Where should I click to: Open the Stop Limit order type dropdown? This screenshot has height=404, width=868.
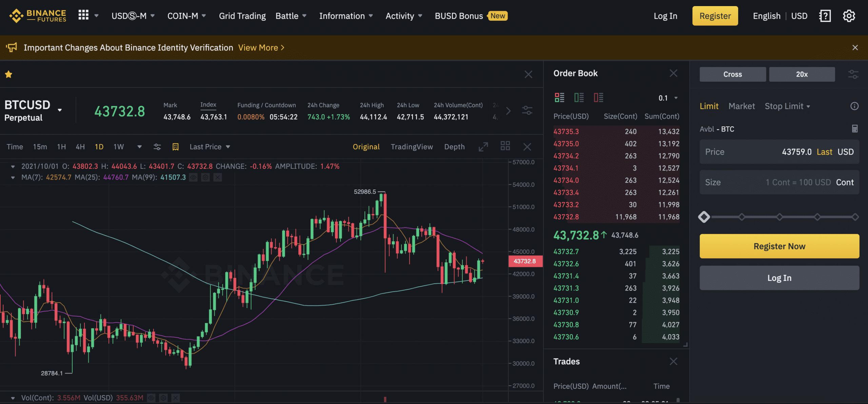(787, 106)
